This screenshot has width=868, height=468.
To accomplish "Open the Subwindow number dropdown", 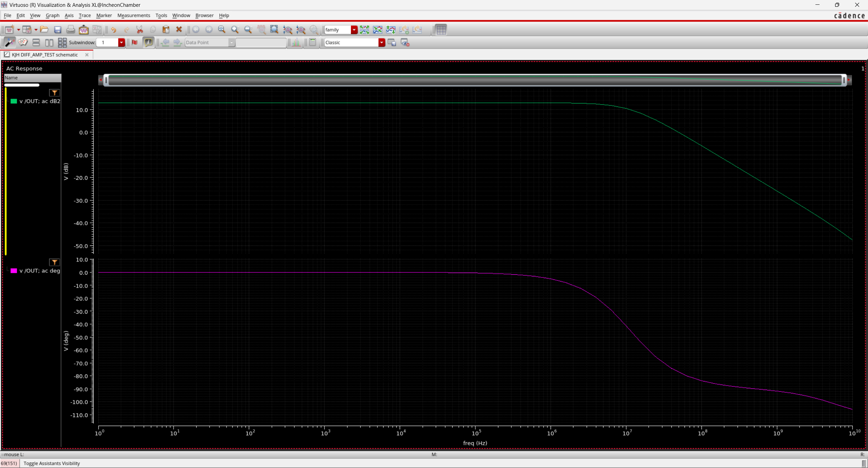I will 121,42.
